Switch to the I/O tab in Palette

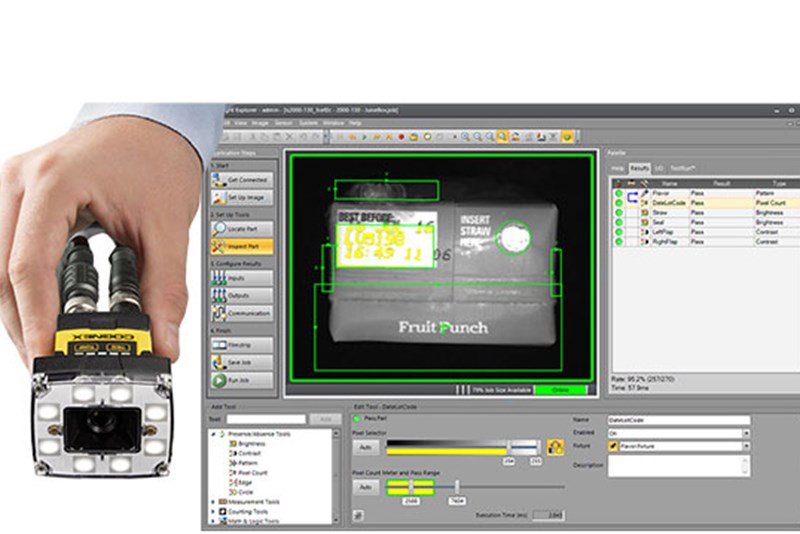(659, 168)
